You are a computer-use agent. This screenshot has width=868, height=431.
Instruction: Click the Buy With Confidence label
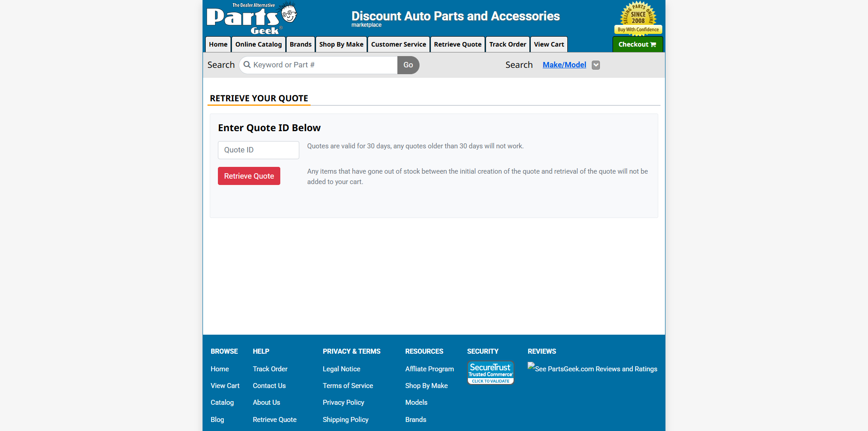coord(638,30)
